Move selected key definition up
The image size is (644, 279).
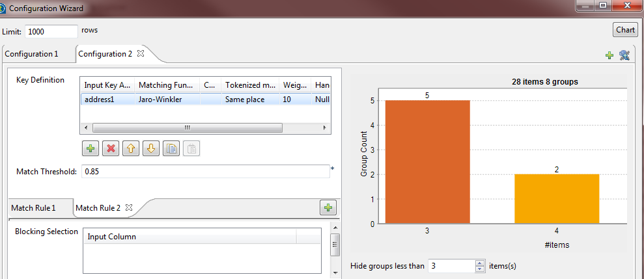point(131,149)
